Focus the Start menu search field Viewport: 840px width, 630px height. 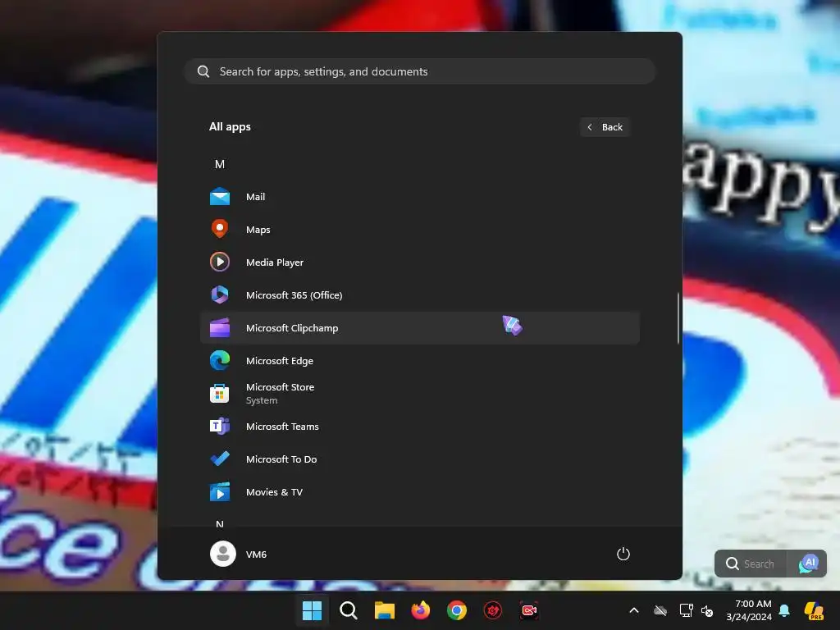(420, 71)
